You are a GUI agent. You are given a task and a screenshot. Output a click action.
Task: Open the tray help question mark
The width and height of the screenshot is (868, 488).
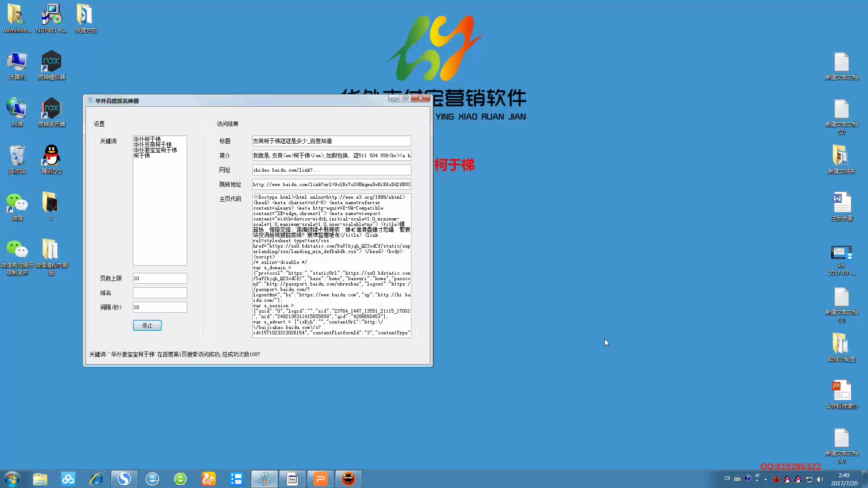[x=747, y=478]
